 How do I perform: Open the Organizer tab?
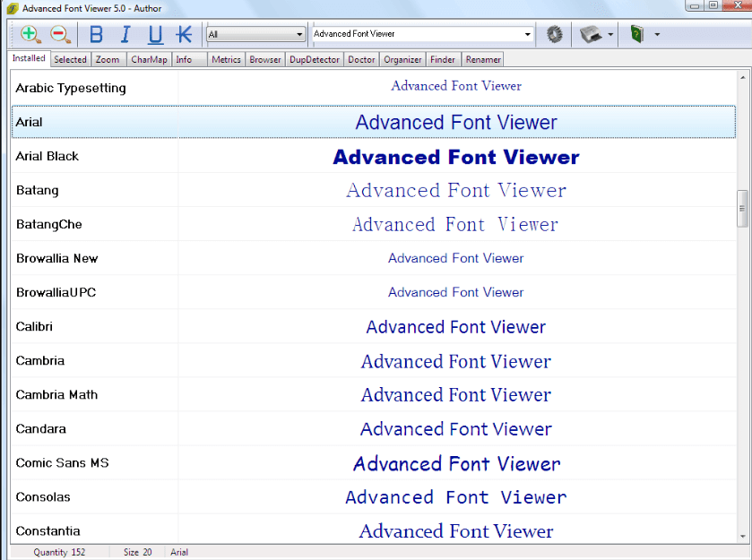pyautogui.click(x=402, y=59)
